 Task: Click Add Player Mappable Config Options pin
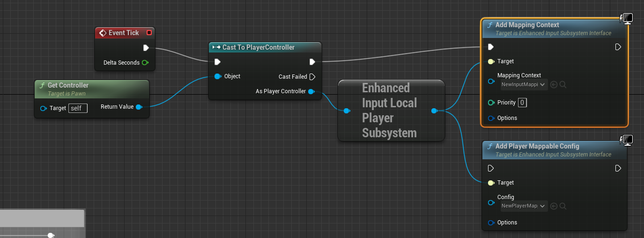click(491, 223)
